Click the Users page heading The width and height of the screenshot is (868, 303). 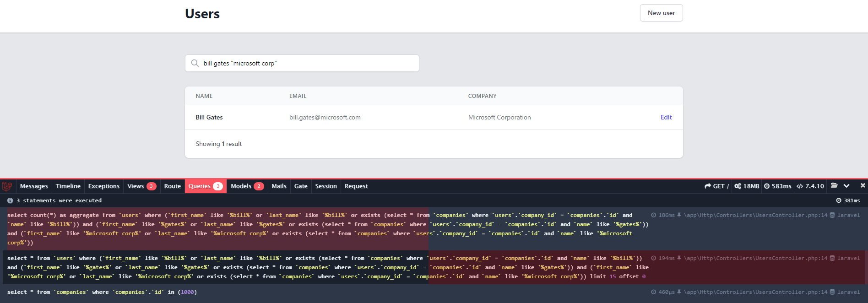click(x=202, y=14)
